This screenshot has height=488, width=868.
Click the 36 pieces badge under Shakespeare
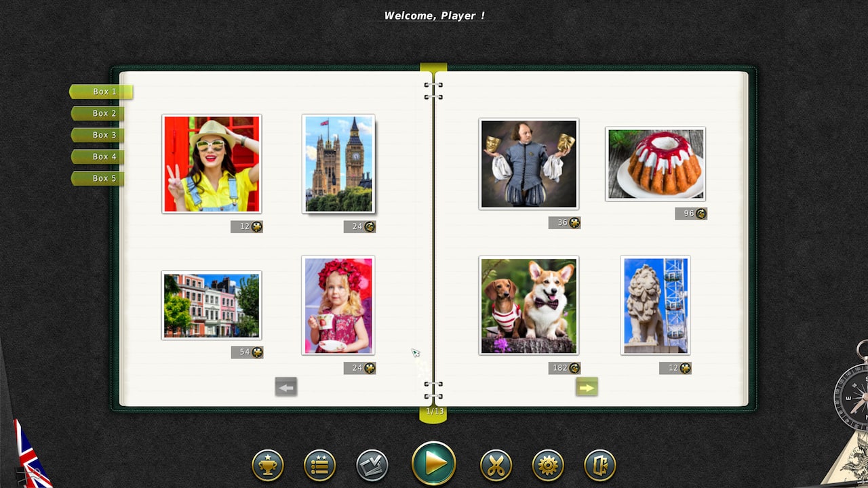565,223
